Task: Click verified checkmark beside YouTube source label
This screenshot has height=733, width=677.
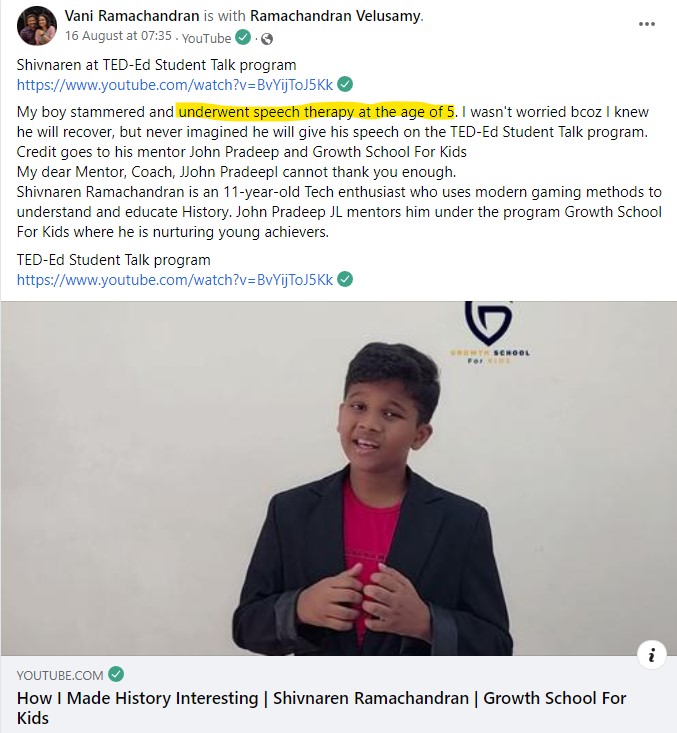Action: 243,37
